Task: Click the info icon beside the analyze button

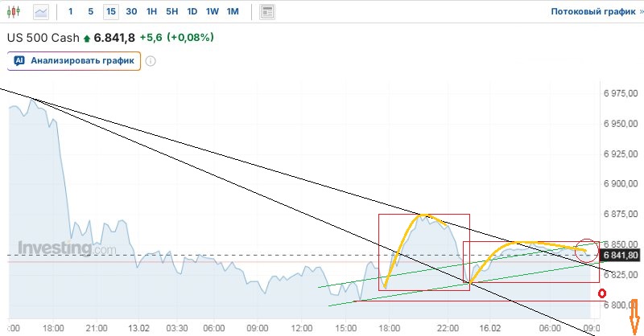Action: tap(151, 61)
